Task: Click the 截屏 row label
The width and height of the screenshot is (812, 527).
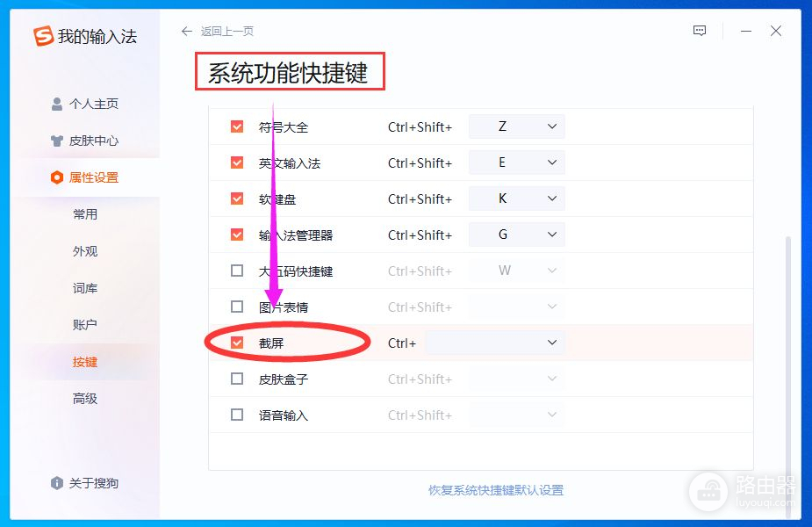Action: tap(271, 343)
